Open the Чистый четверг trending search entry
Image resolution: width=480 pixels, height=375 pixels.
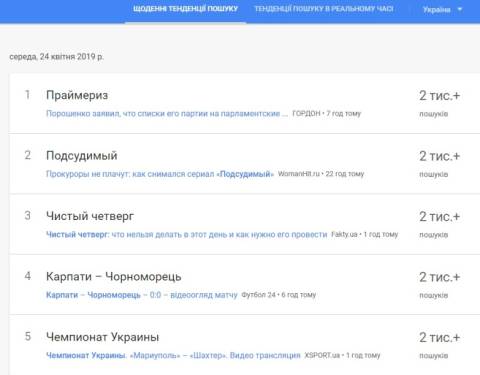[90, 216]
